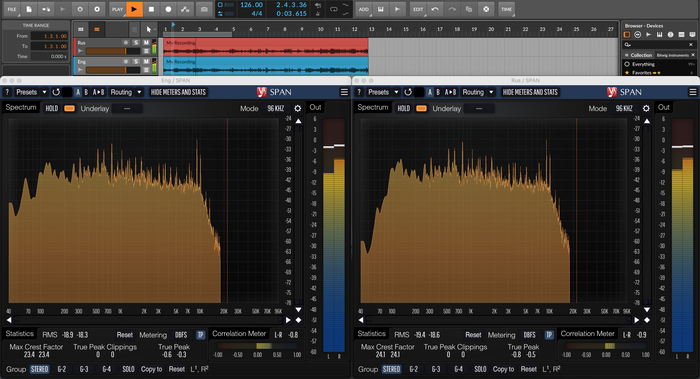This screenshot has width=700, height=379.
Task: Click the Redo arrow icon
Action: click(x=452, y=9)
